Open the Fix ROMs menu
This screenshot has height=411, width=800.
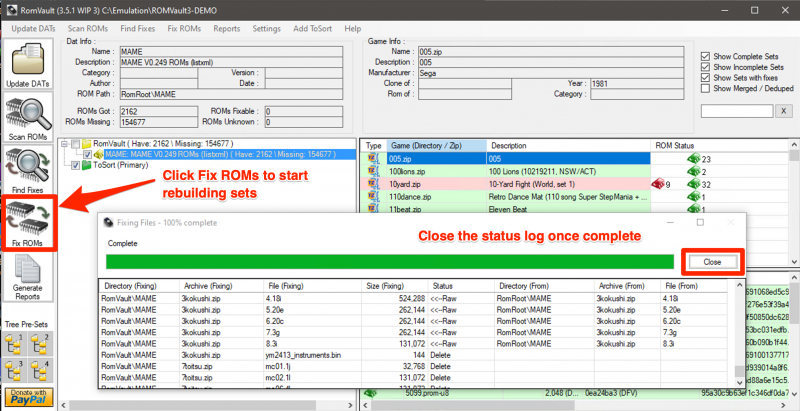(184, 29)
